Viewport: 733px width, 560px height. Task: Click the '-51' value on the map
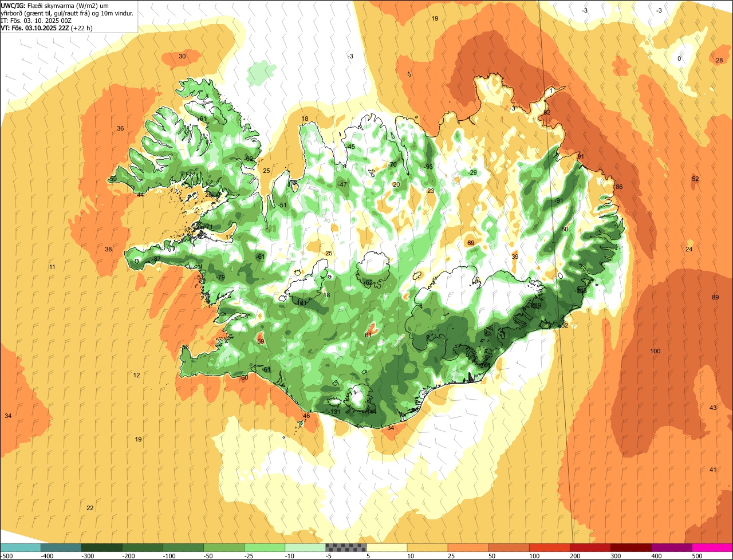pyautogui.click(x=282, y=205)
